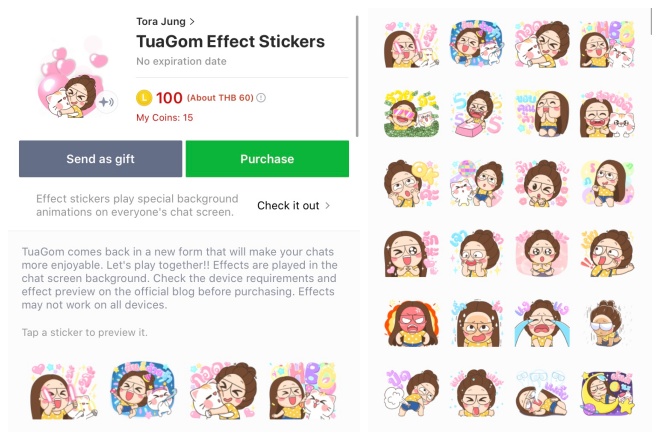The image size is (660, 440).
Task: Preview the angry red-faced girl sticker
Action: coord(412,323)
